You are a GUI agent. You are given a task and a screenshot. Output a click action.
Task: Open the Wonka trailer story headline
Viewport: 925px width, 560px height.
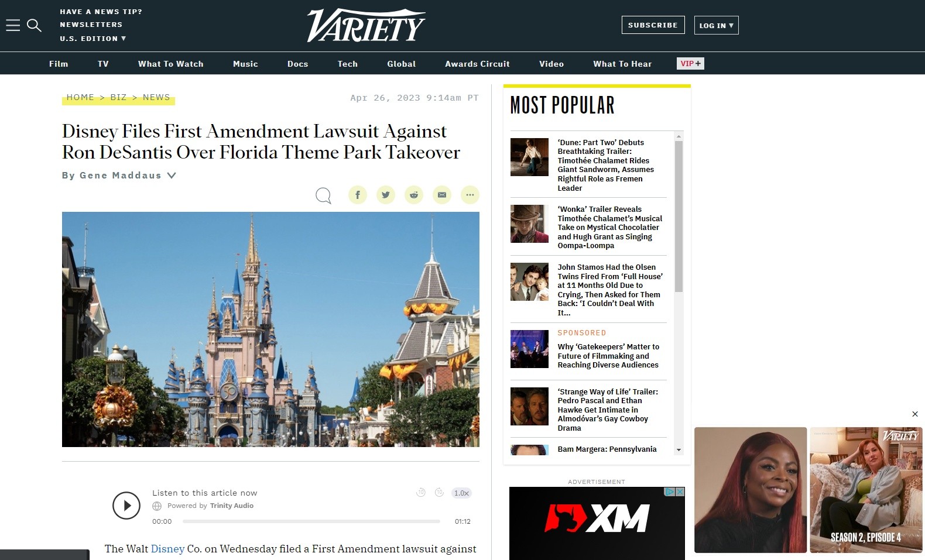pos(609,227)
